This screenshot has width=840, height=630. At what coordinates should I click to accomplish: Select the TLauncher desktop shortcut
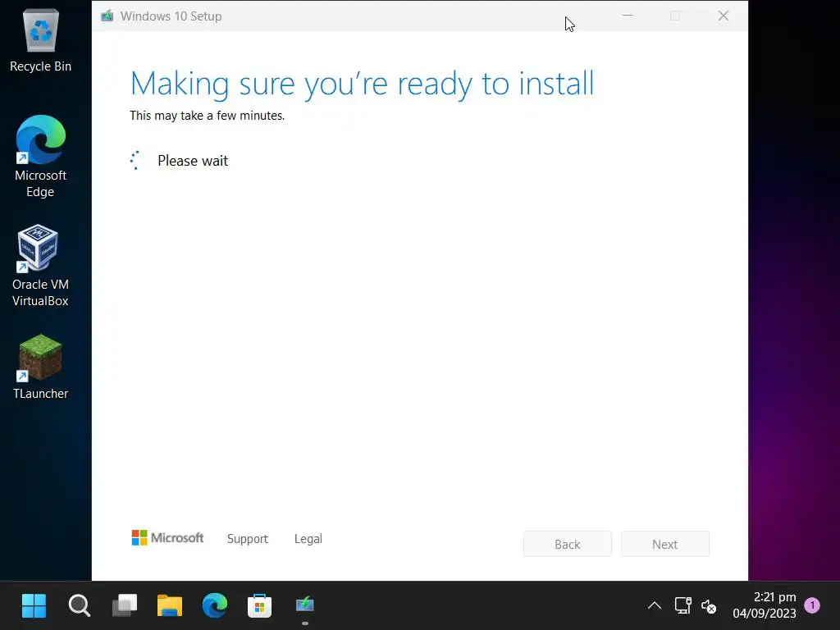click(40, 367)
